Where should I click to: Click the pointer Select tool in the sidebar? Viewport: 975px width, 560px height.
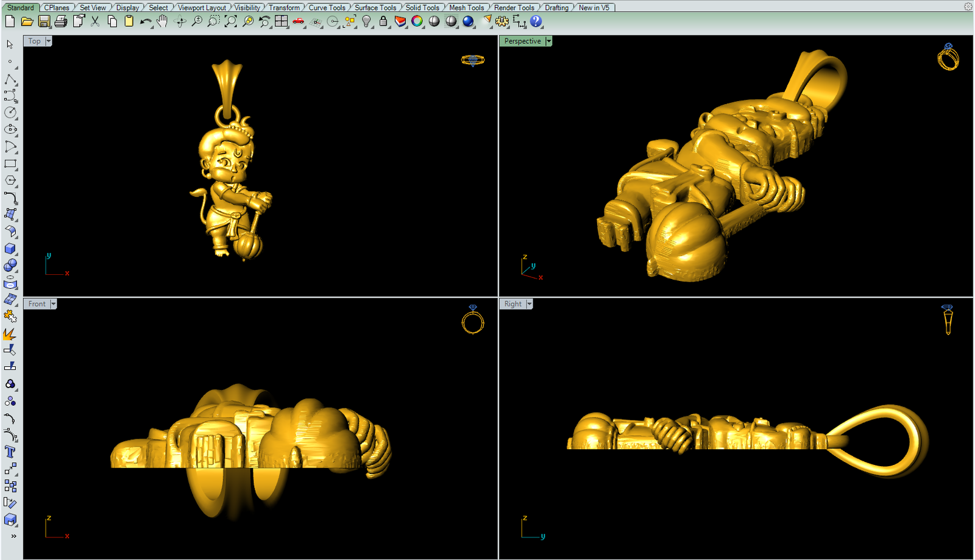(x=10, y=44)
